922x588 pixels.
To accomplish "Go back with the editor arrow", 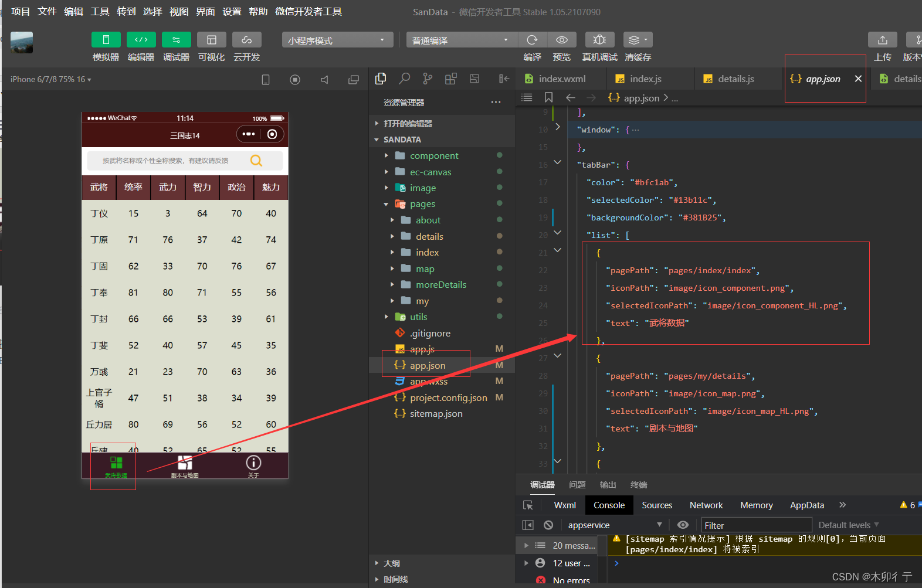I will click(x=570, y=97).
